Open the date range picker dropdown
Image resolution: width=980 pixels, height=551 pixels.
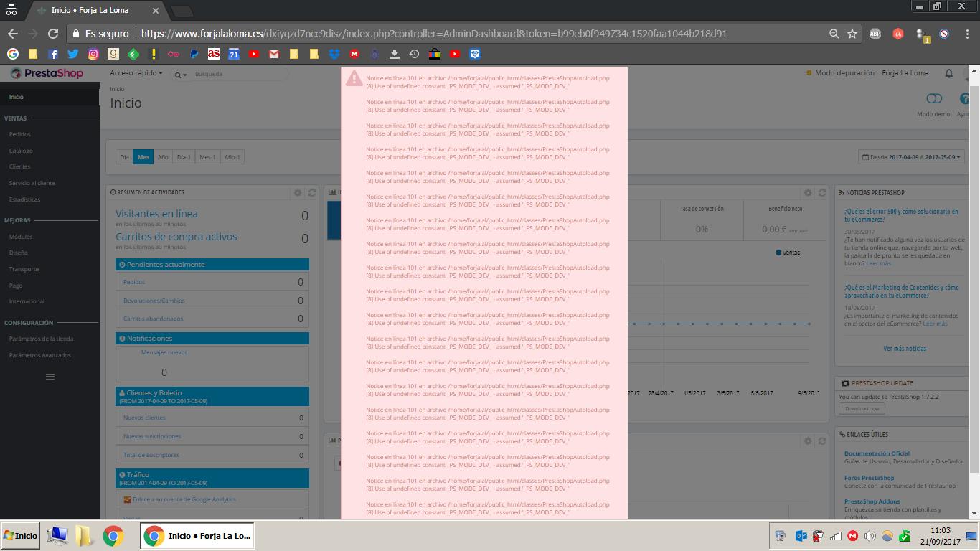(911, 157)
